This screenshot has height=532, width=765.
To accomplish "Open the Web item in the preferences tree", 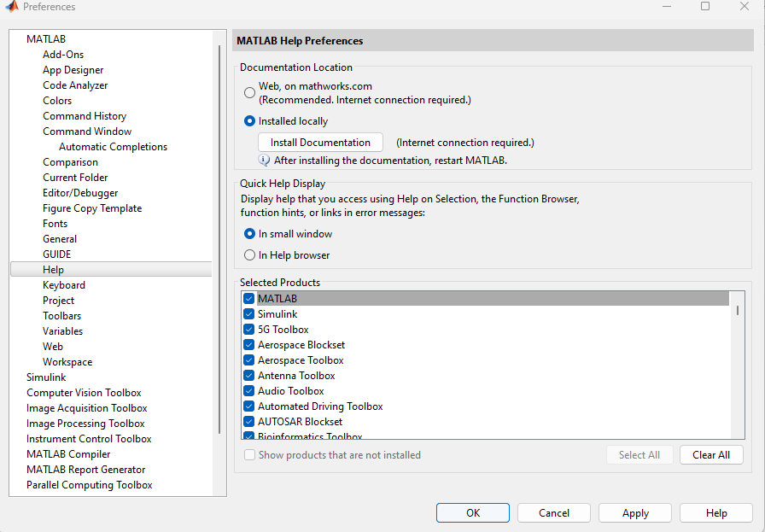I will click(53, 347).
